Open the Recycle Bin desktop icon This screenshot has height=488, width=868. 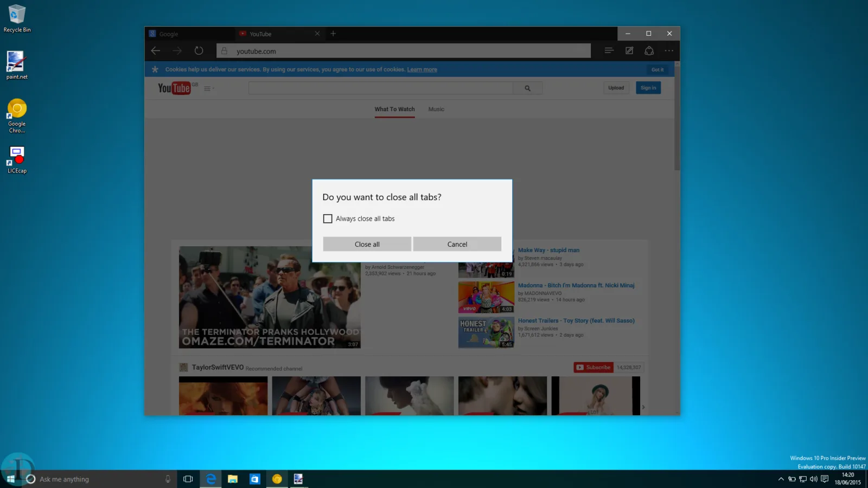pos(17,18)
